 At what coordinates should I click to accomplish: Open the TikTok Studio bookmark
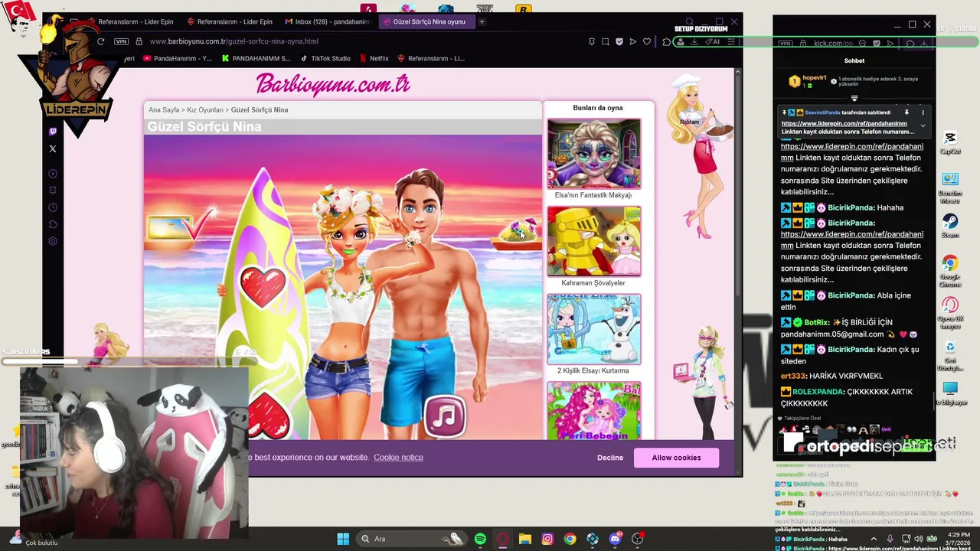[x=325, y=58]
